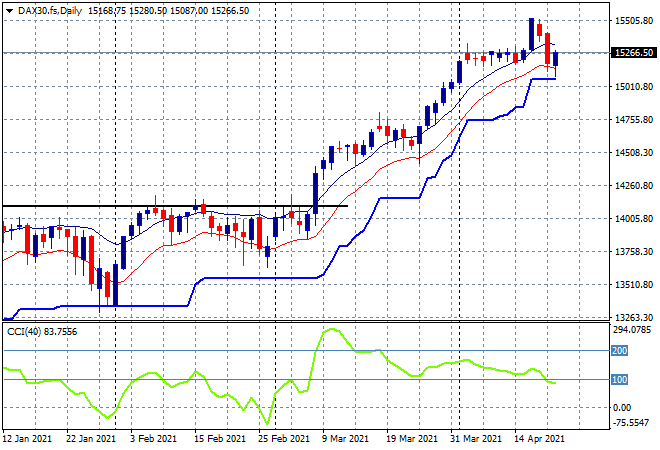This screenshot has height=450, width=660.
Task: Select the CCI scale value 0.00
Action: coord(622,407)
